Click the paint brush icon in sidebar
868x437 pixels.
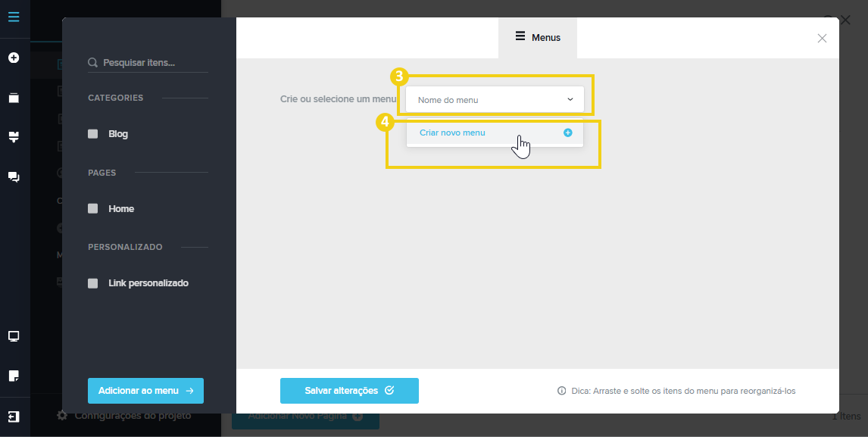pos(14,137)
